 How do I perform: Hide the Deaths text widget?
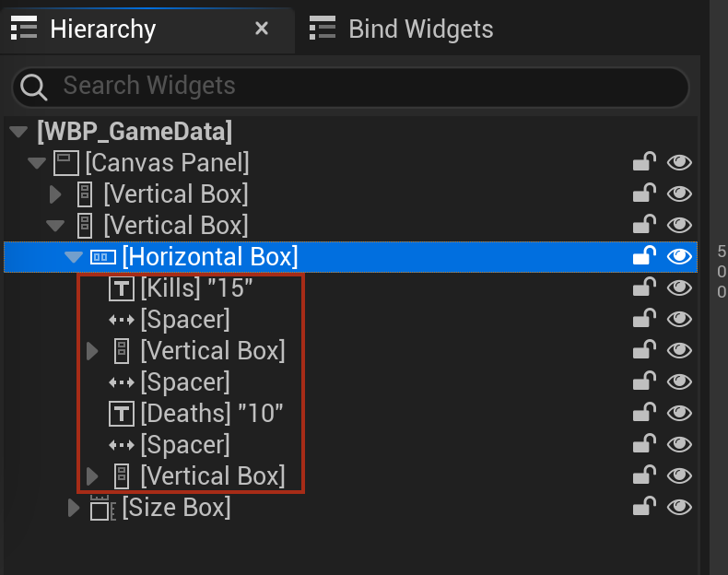click(679, 413)
